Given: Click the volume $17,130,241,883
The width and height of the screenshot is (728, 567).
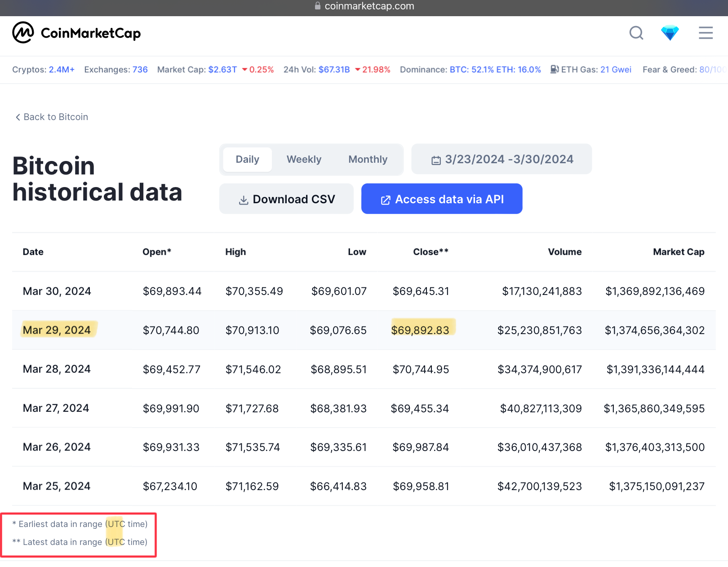Looking at the screenshot, I should click(x=542, y=291).
